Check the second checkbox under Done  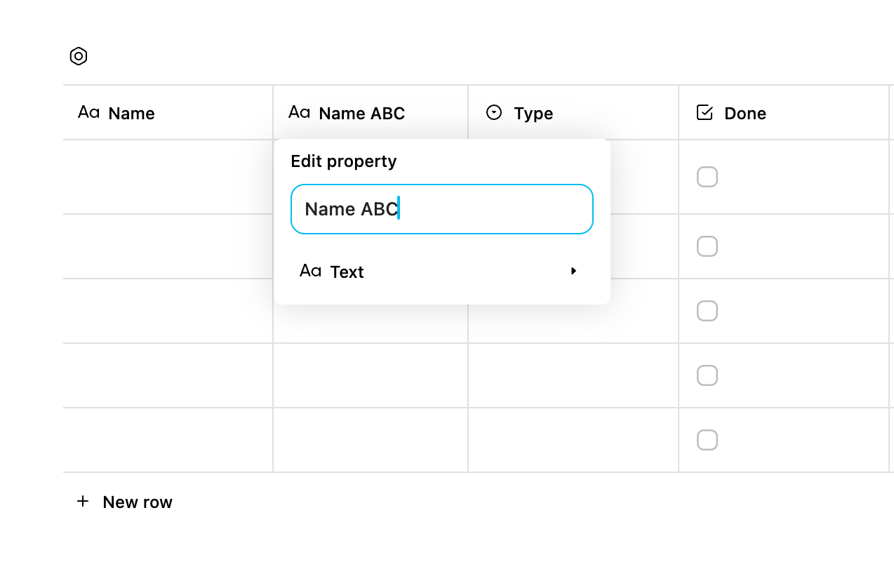click(707, 246)
